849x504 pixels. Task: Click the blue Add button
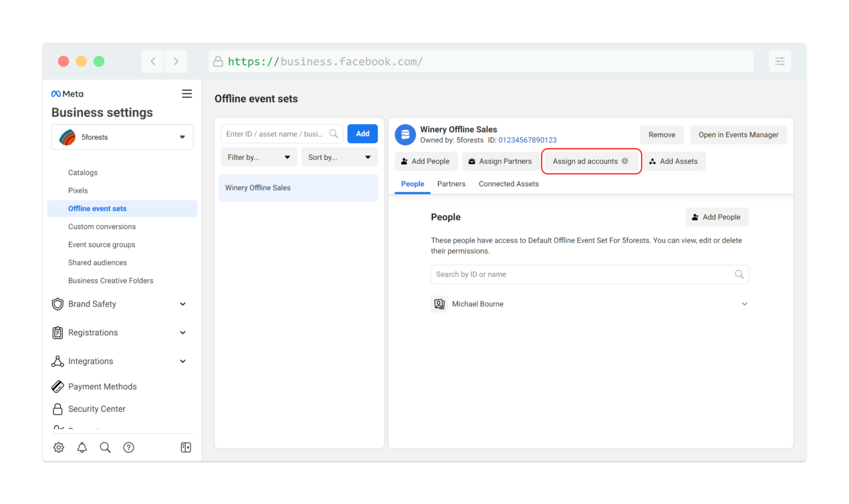[x=362, y=134]
